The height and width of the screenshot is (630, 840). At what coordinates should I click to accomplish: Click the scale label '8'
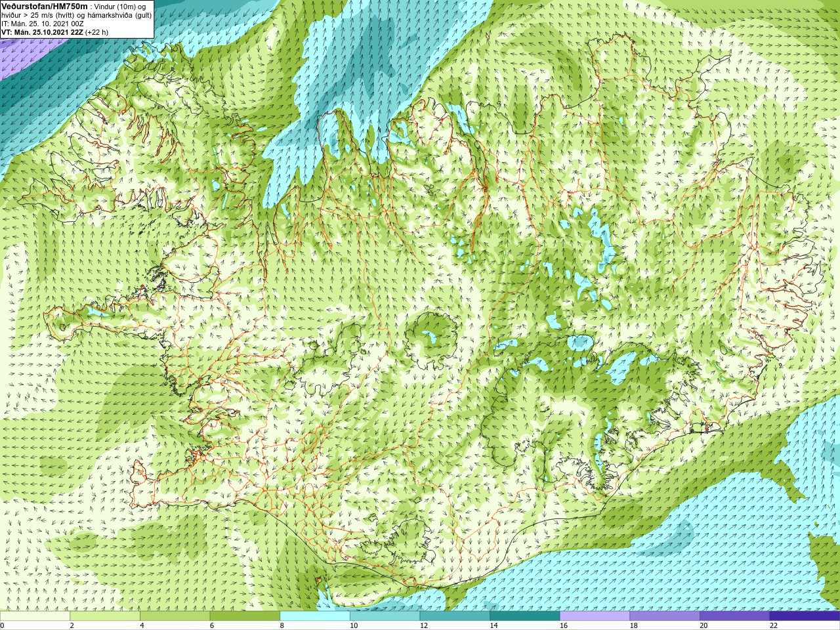tap(282, 625)
